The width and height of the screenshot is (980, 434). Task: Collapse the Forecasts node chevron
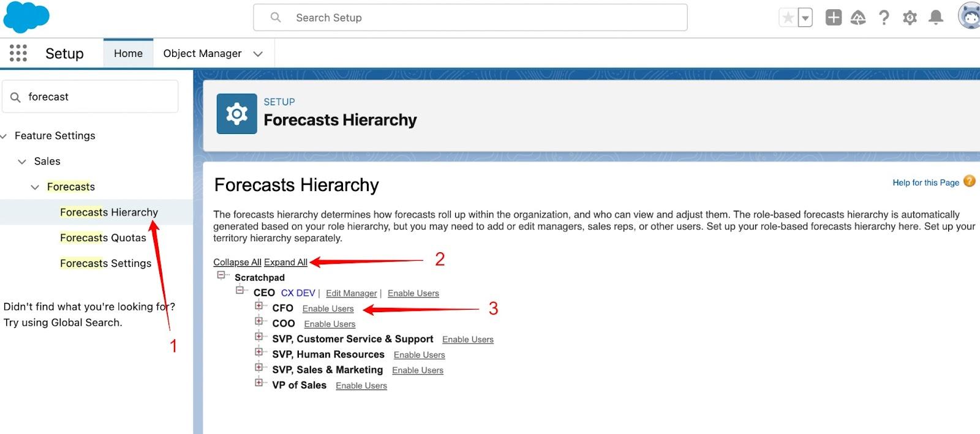click(35, 187)
